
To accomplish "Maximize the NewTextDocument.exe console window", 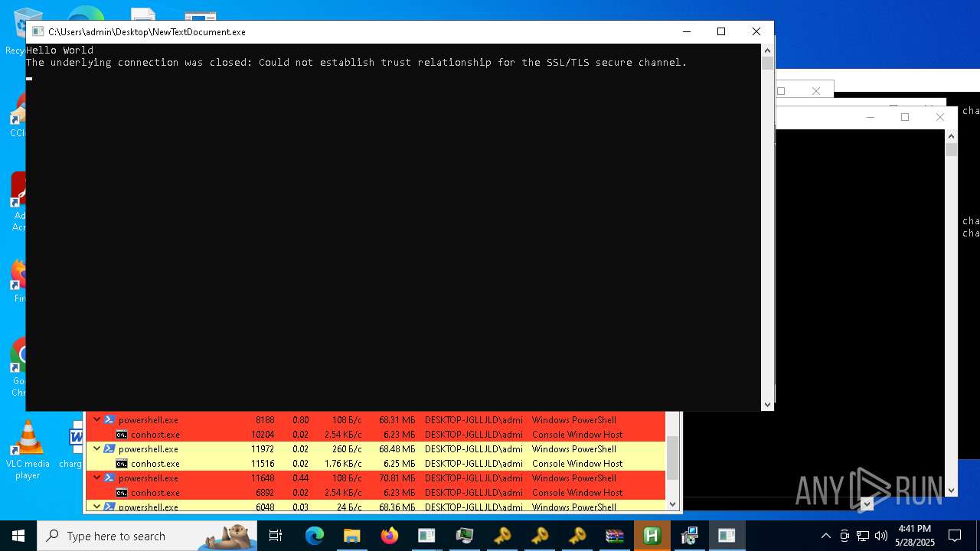I will click(x=720, y=31).
